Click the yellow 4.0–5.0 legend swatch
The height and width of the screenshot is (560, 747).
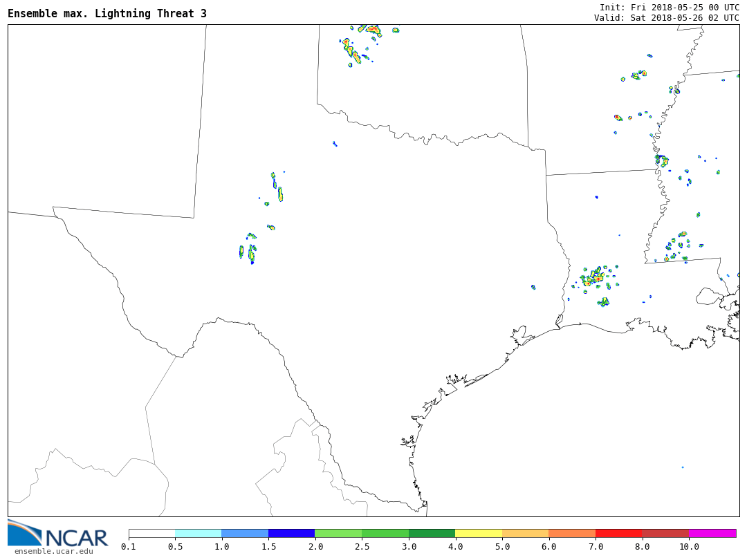[479, 534]
